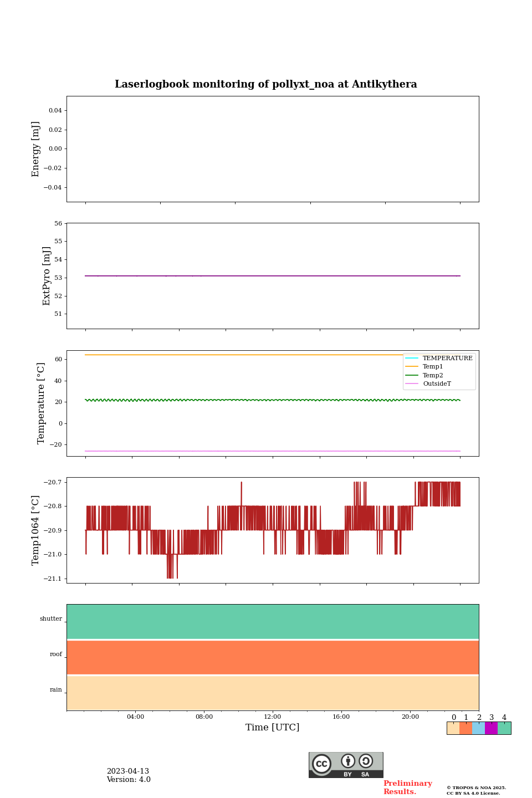Screen dimensions: 532x798
Task: Click the colorbar swatch labeled 0
Action: coord(453,728)
